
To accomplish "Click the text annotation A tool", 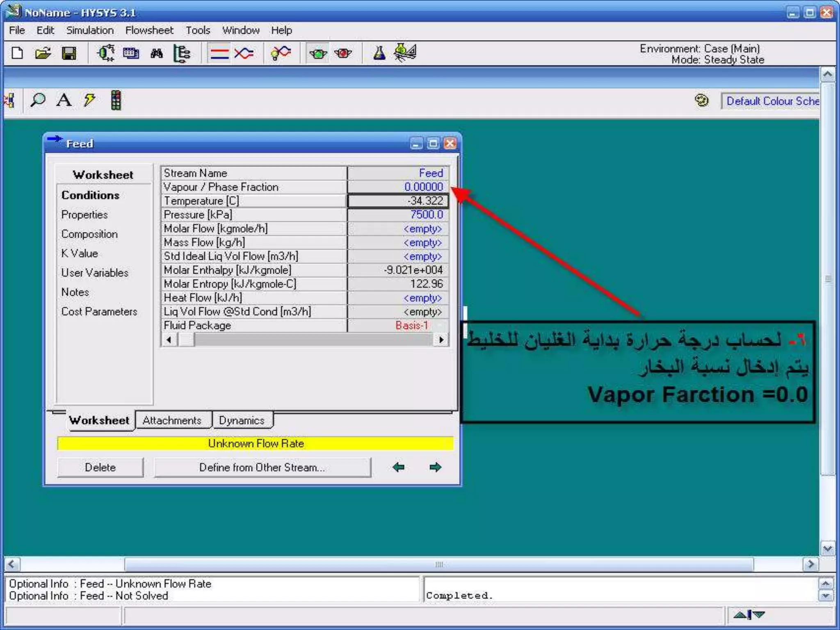I will [x=64, y=100].
